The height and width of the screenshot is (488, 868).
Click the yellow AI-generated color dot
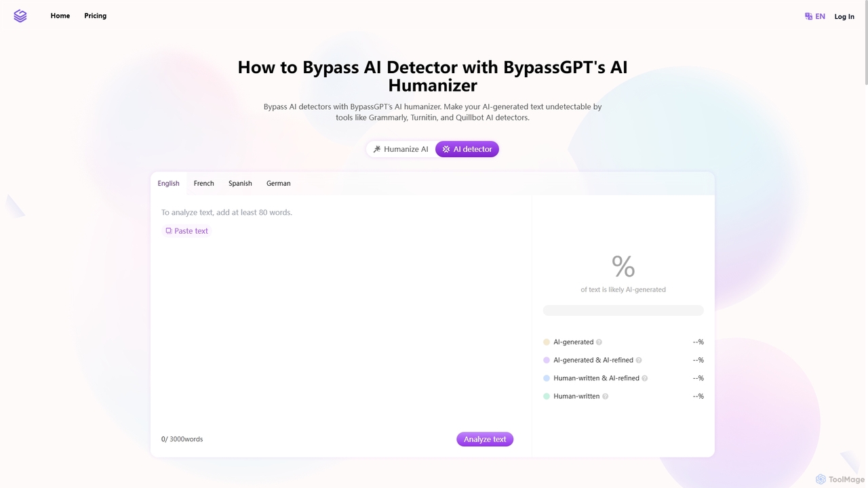pyautogui.click(x=547, y=342)
